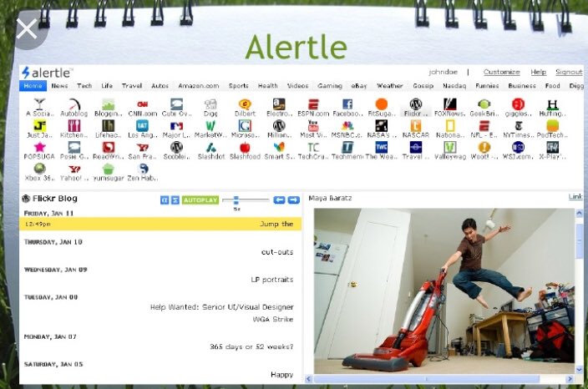Switch to the Home tab
The width and height of the screenshot is (588, 389).
[x=33, y=86]
